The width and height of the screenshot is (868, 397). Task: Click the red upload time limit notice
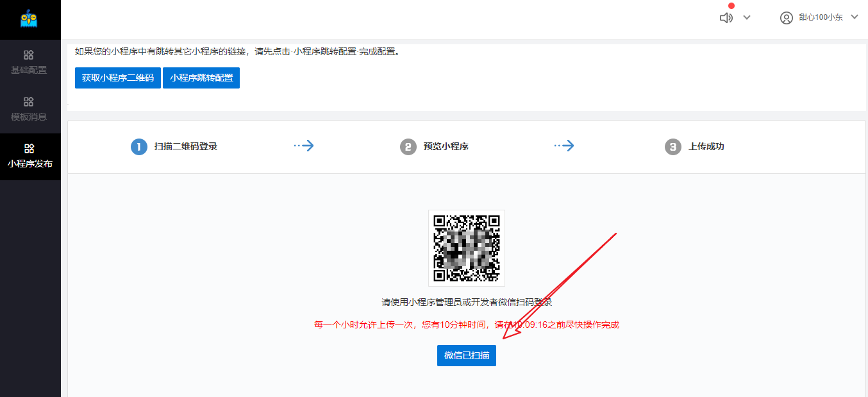tap(467, 325)
